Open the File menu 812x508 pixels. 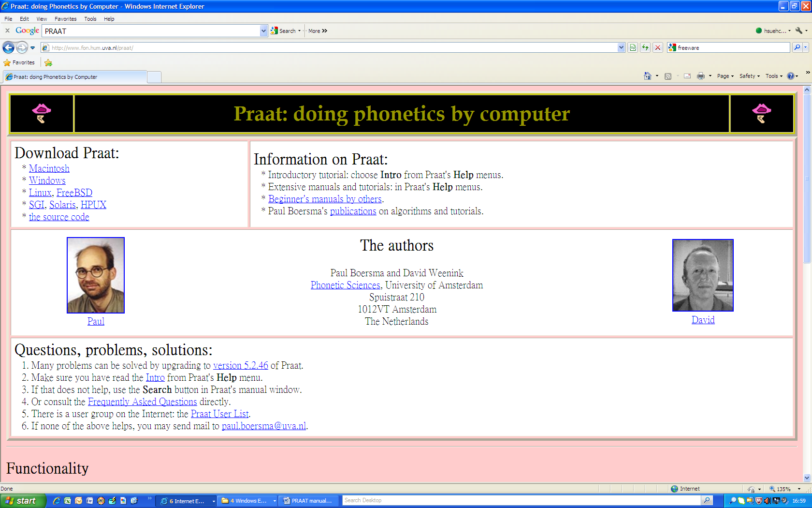click(8, 19)
